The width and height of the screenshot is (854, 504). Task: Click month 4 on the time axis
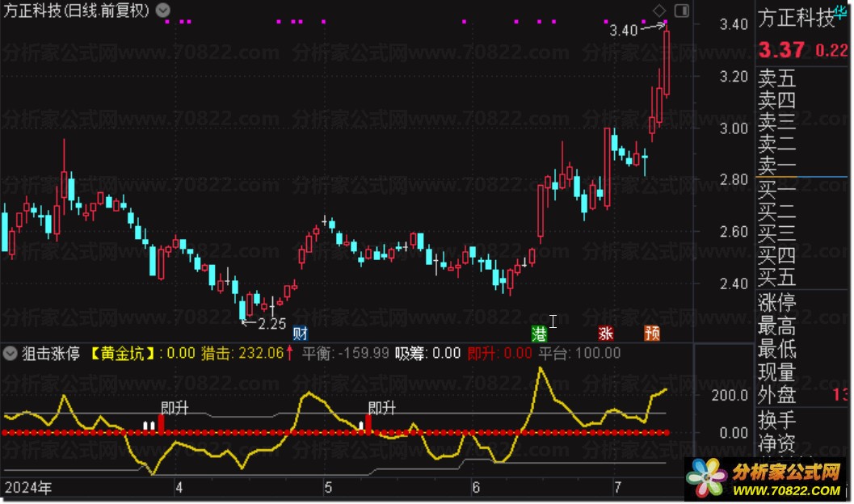[179, 487]
